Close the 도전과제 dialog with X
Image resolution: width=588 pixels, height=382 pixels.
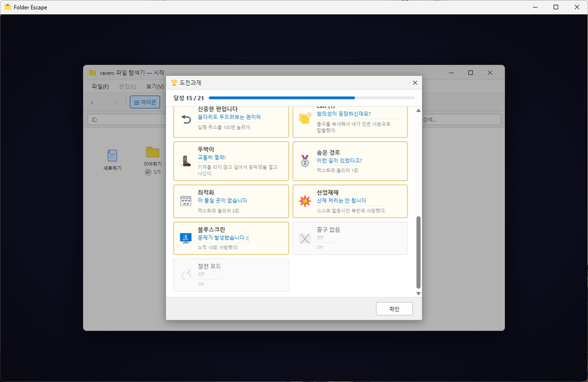click(x=415, y=82)
